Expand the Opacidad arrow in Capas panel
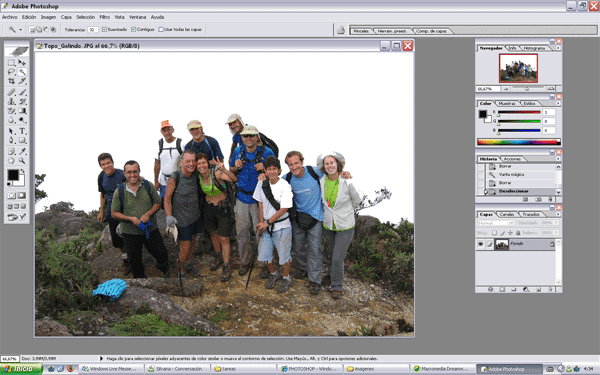The image size is (600, 375). (556, 223)
